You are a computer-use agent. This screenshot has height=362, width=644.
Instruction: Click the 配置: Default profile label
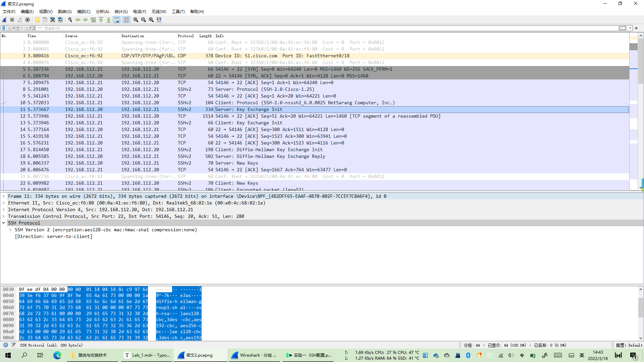click(x=629, y=345)
